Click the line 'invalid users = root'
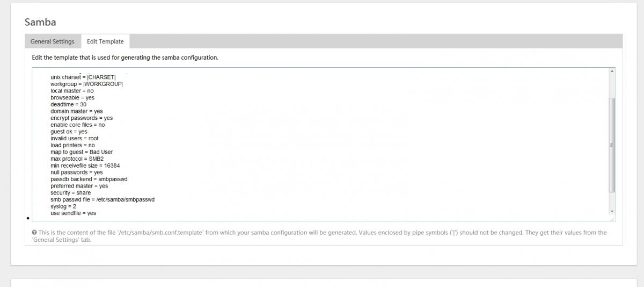The height and width of the screenshot is (287, 644). tap(75, 138)
